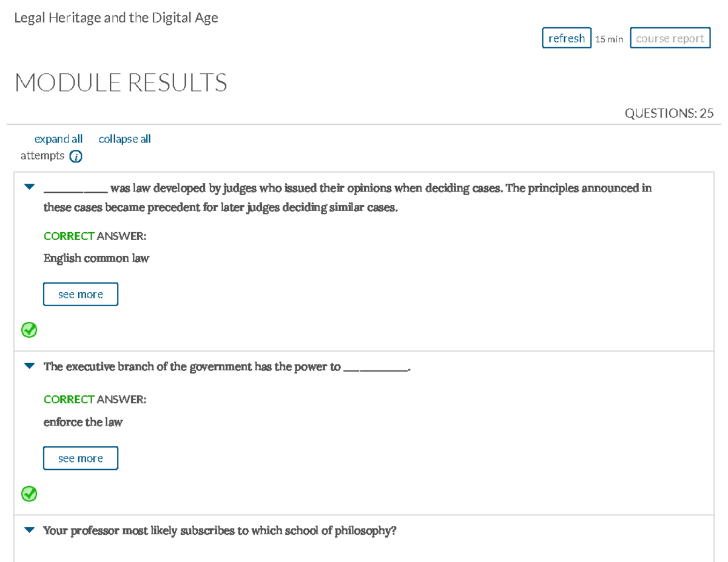728x562 pixels.
Task: Click see more for the executive branch question
Action: tap(80, 458)
